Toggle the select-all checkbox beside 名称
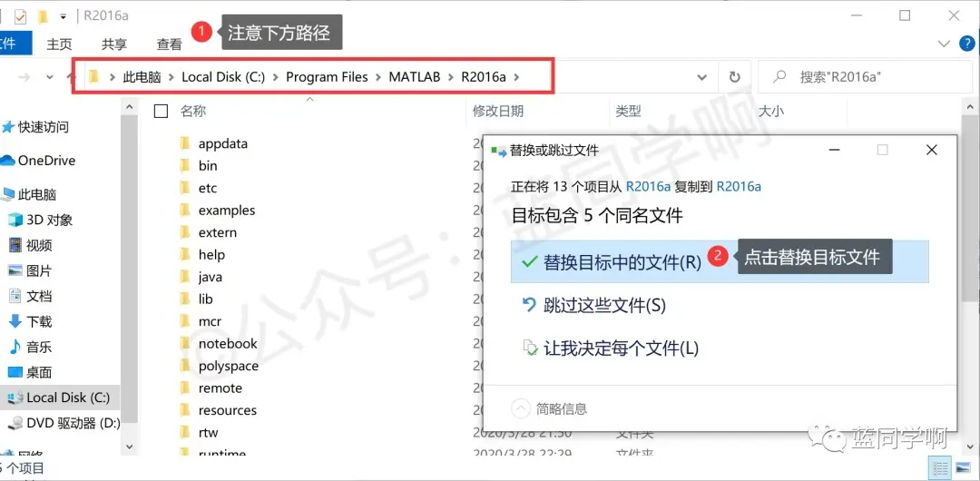Viewport: 980px width, 481px height. [162, 112]
